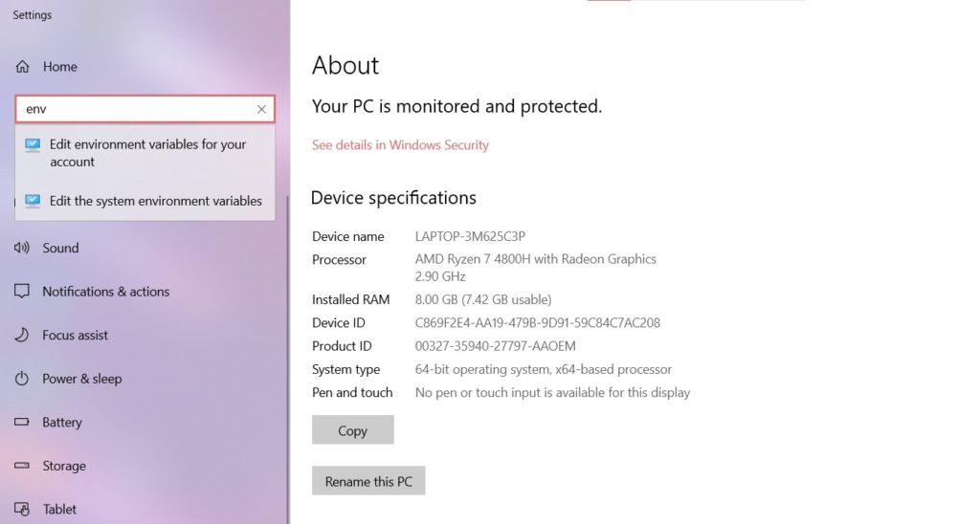Select Edit the system environment variables
This screenshot has height=524, width=980.
tap(145, 201)
